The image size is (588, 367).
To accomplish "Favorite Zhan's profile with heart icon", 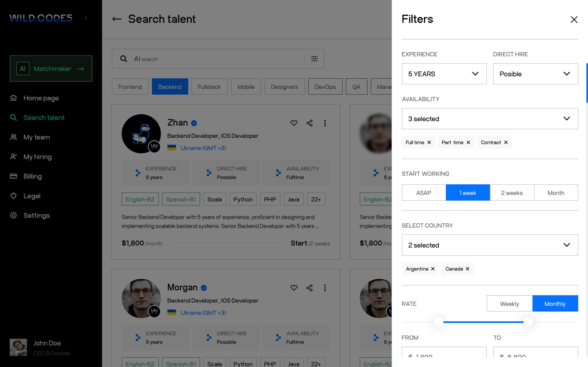I will coord(294,123).
